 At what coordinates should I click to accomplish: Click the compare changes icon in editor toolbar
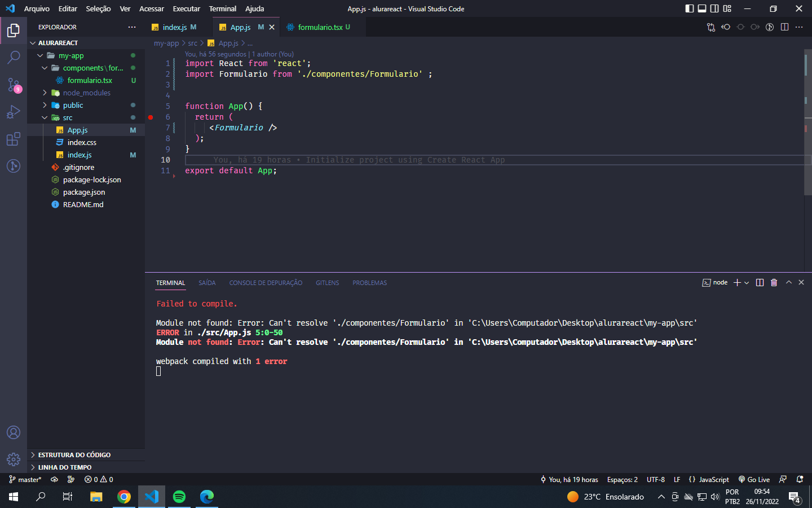point(711,27)
